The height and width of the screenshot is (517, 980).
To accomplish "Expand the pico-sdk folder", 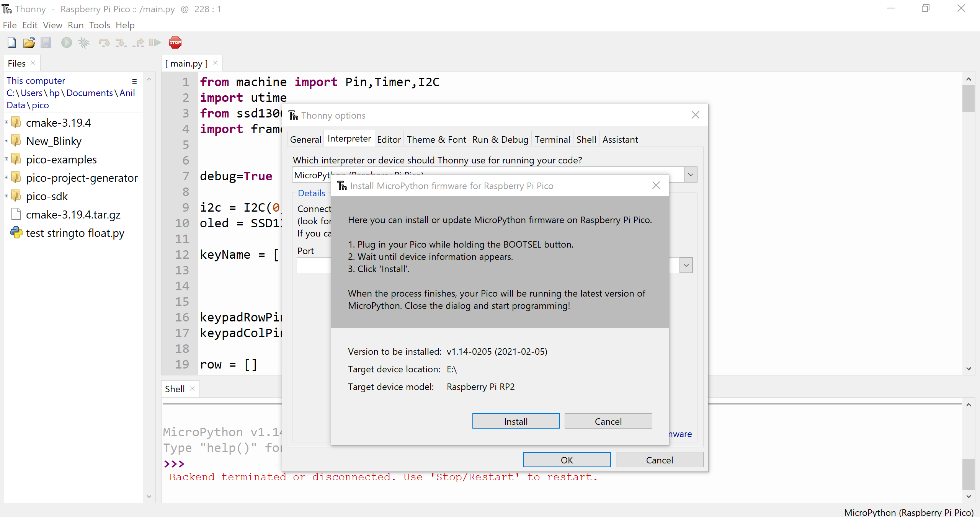I will pyautogui.click(x=6, y=196).
